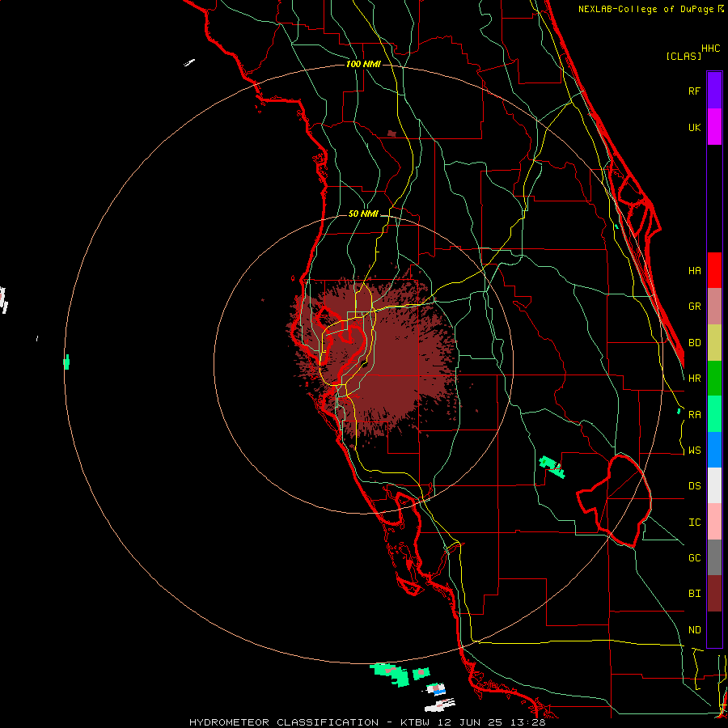This screenshot has width=728, height=728.
Task: Click the BD yellow legend swatch
Action: [x=714, y=343]
